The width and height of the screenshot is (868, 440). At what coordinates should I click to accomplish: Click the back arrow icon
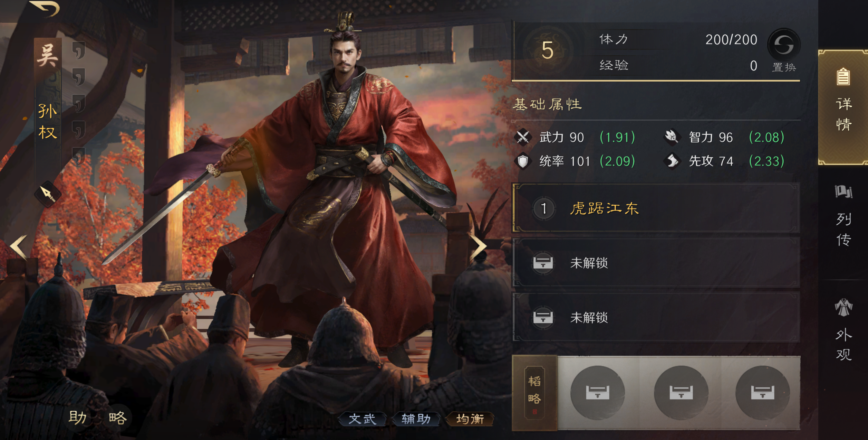(45, 8)
